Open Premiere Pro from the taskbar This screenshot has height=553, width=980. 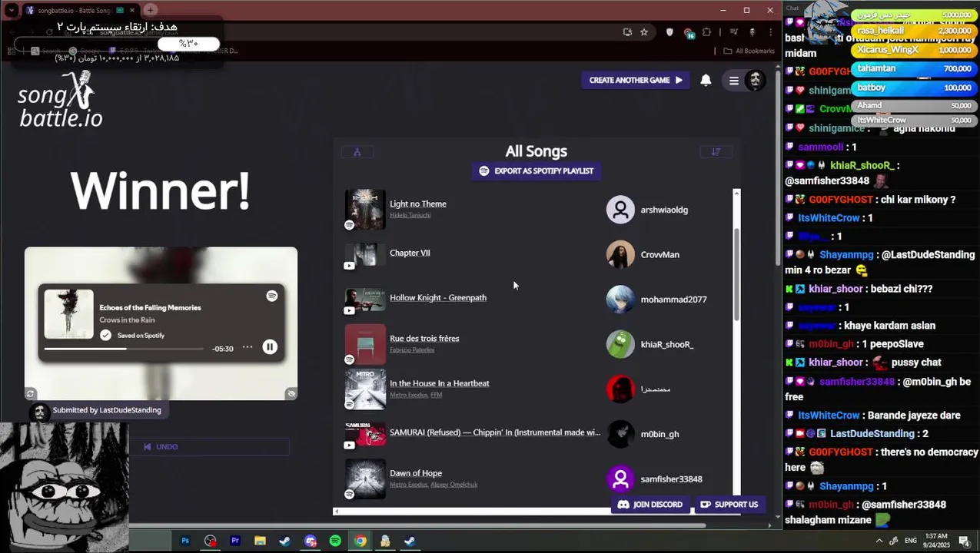[235, 541]
